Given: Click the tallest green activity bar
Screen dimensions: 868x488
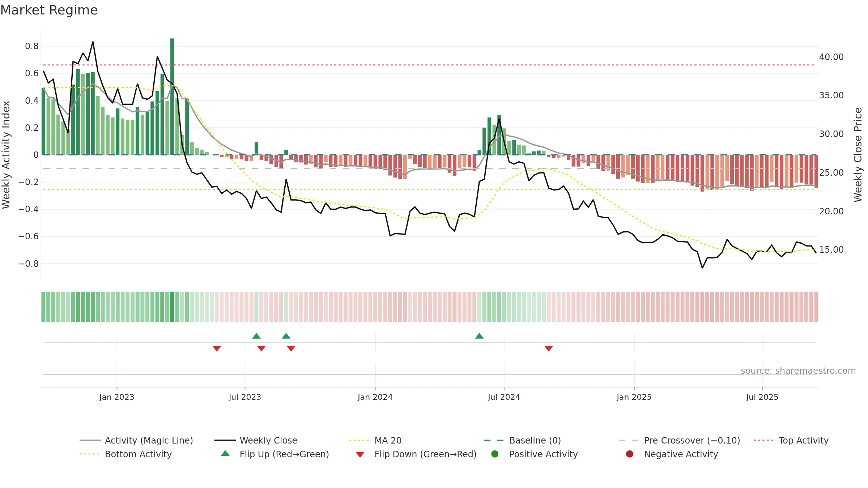Looking at the screenshot, I should (x=172, y=97).
